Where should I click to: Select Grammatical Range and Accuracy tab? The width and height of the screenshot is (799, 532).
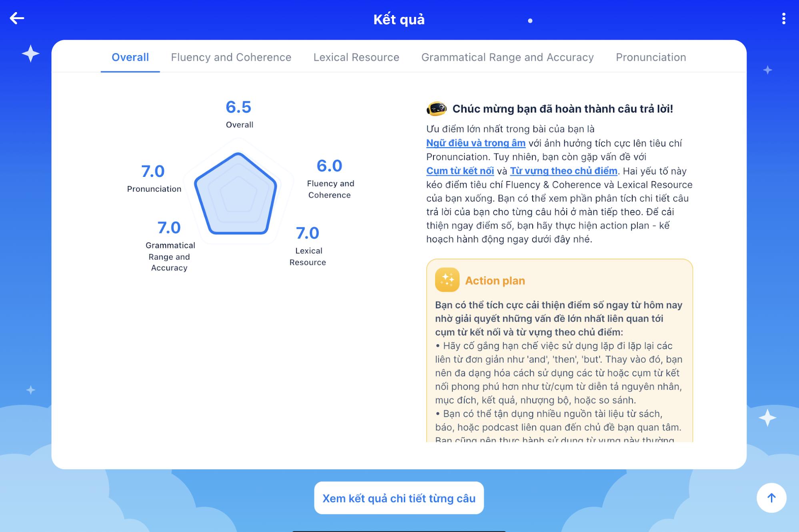(507, 57)
